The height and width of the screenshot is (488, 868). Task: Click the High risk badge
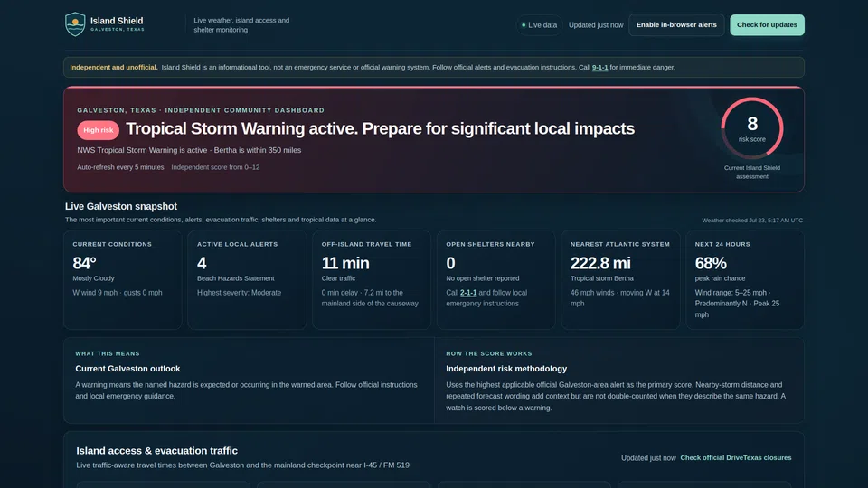98,130
